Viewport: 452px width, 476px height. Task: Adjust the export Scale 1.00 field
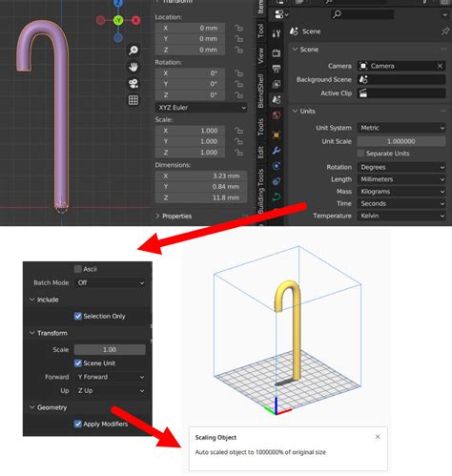(x=110, y=349)
